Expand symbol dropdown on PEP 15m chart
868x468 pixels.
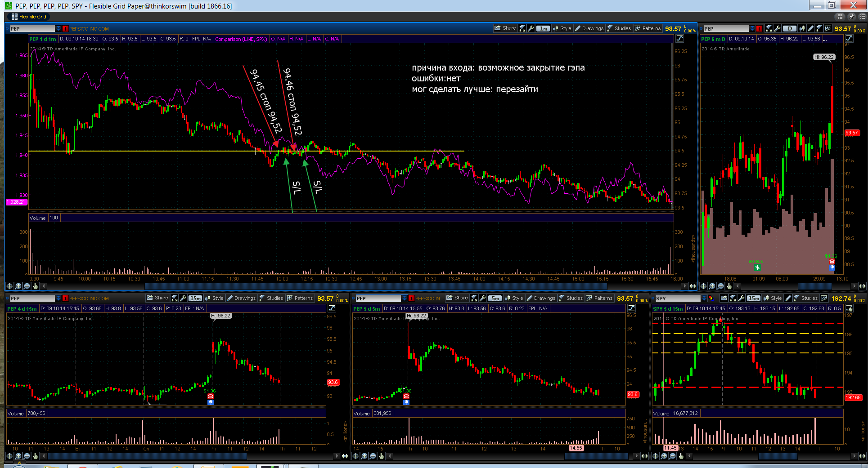click(58, 298)
